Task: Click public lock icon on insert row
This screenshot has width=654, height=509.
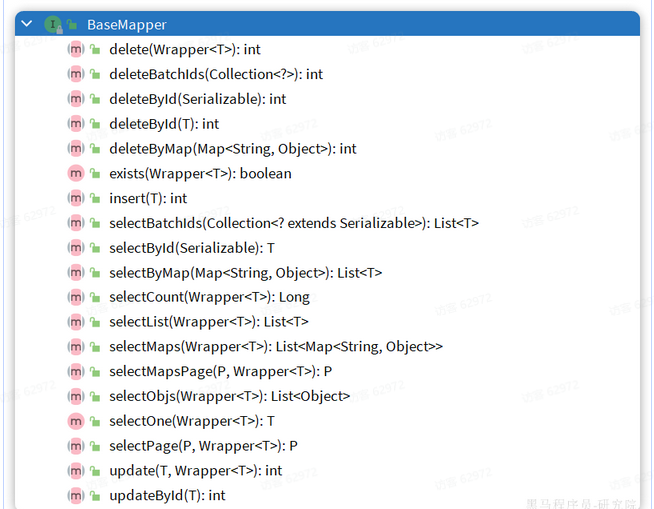Action: 95,198
